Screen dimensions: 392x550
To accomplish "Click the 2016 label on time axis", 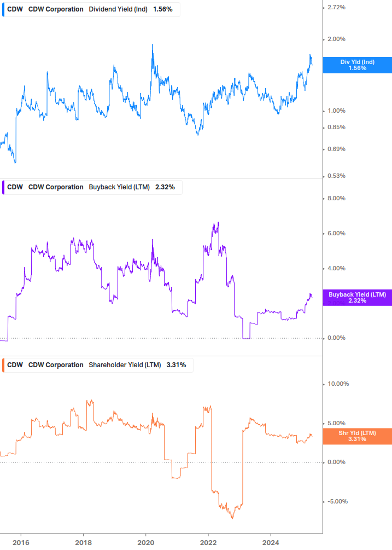I will [x=21, y=543].
